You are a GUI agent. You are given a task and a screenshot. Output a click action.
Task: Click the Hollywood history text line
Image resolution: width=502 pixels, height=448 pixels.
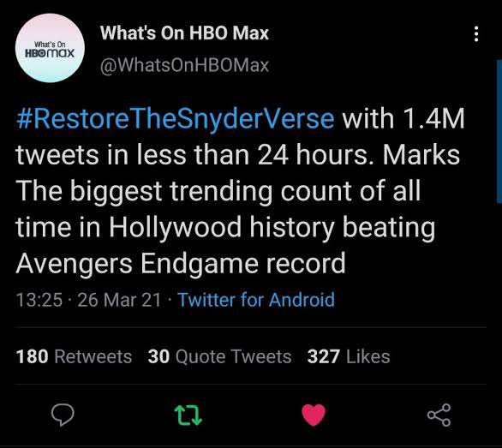[225, 227]
